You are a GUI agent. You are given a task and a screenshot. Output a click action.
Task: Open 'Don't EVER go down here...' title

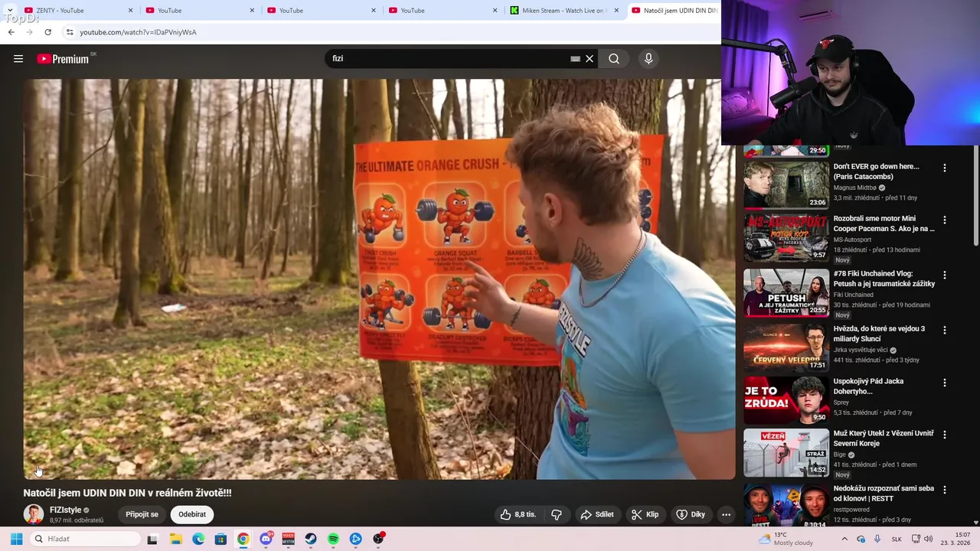pyautogui.click(x=876, y=171)
